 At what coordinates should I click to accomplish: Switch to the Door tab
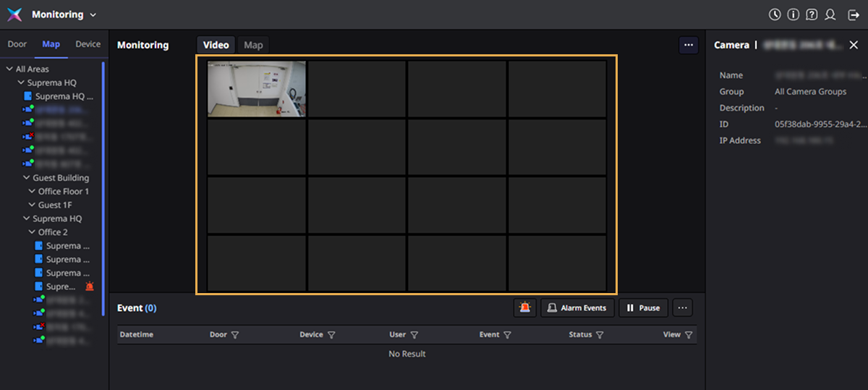coord(17,44)
